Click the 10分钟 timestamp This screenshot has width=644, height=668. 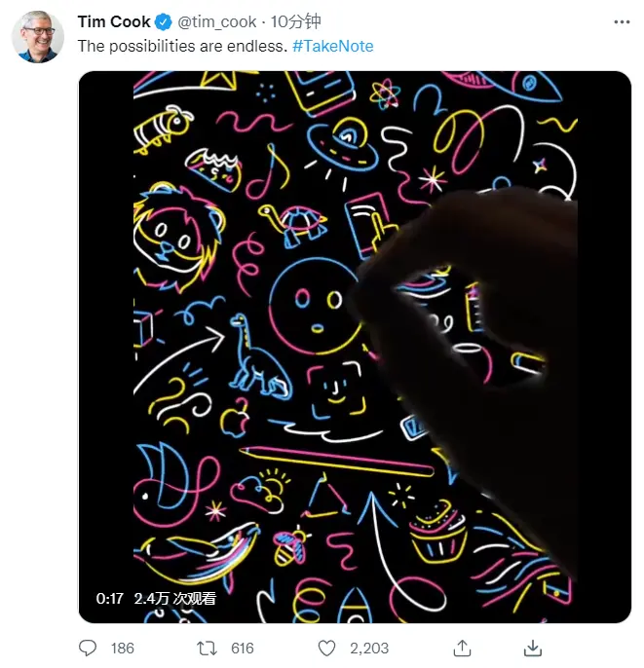[x=296, y=21]
